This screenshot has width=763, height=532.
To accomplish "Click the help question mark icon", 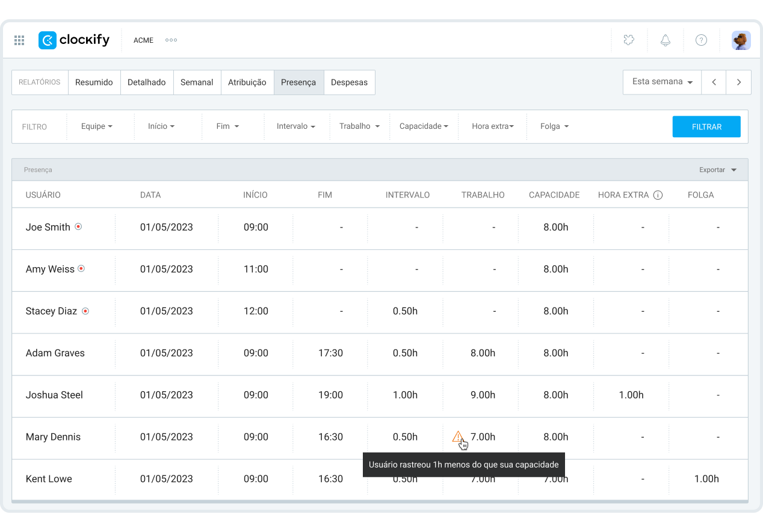I will [701, 40].
